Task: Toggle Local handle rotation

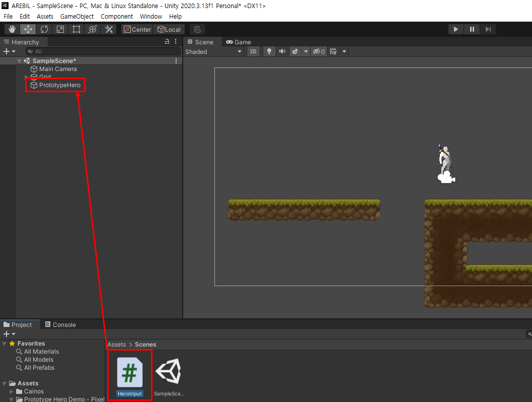Action: [x=169, y=29]
